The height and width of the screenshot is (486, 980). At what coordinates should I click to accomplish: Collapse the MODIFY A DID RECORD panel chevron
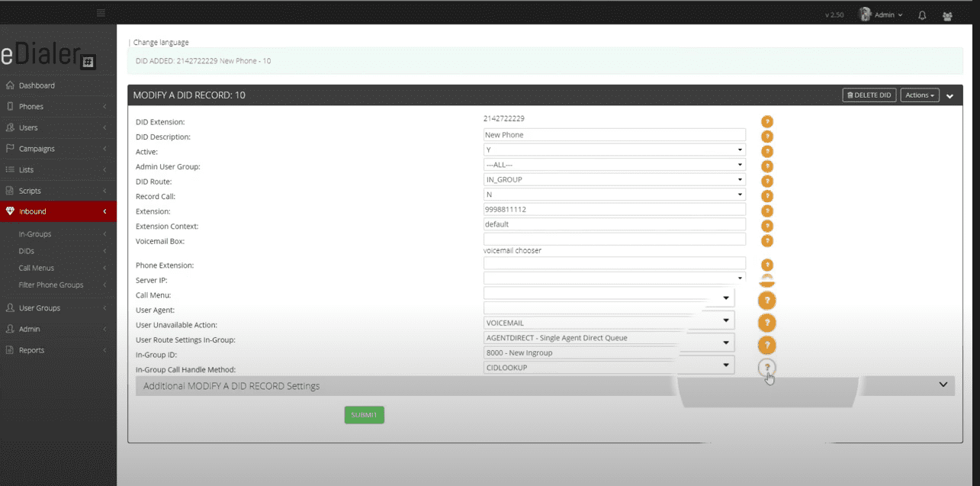950,96
